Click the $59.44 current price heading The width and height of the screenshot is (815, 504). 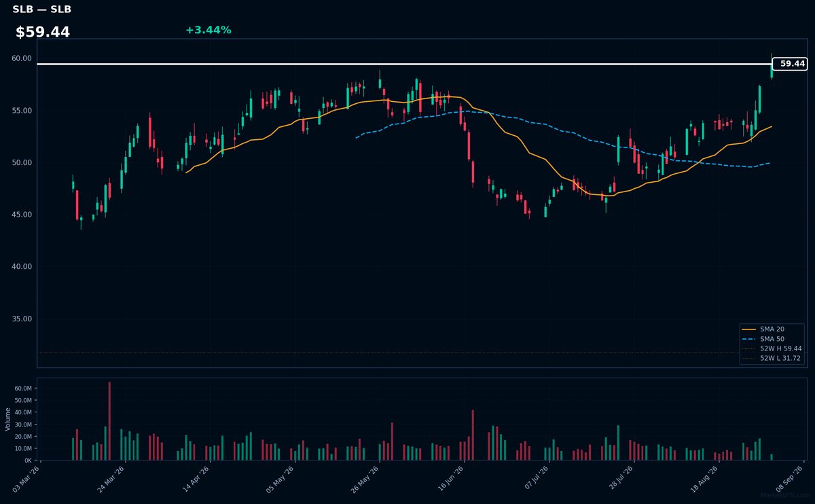click(x=43, y=32)
